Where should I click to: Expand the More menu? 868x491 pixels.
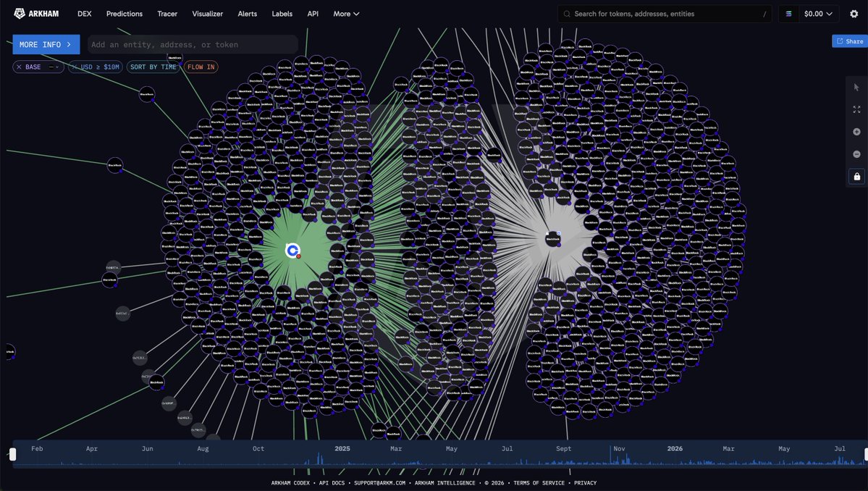(346, 14)
